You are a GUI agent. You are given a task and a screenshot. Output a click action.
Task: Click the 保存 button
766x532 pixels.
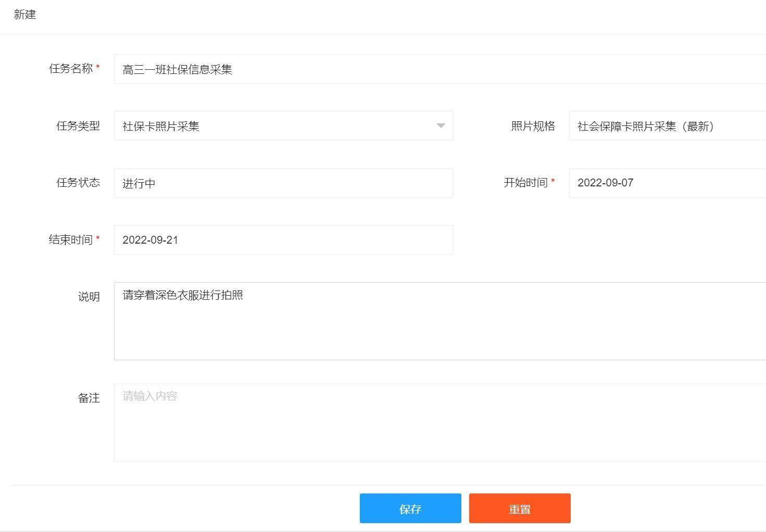pos(410,509)
